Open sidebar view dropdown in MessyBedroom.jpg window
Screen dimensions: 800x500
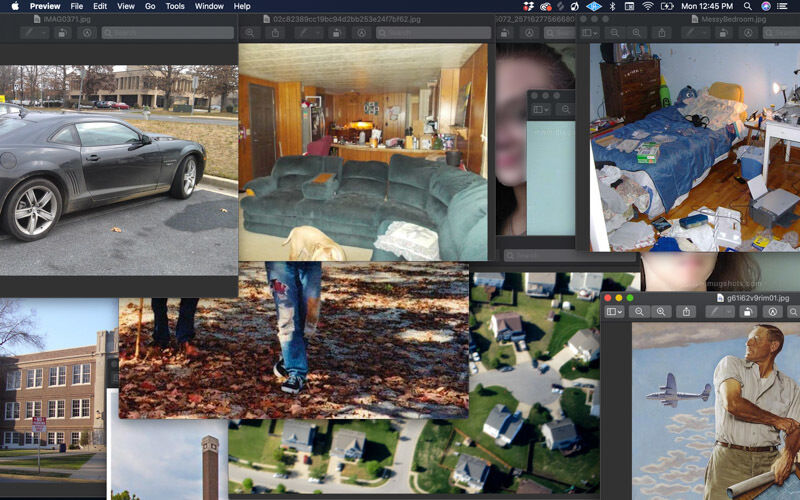point(590,33)
